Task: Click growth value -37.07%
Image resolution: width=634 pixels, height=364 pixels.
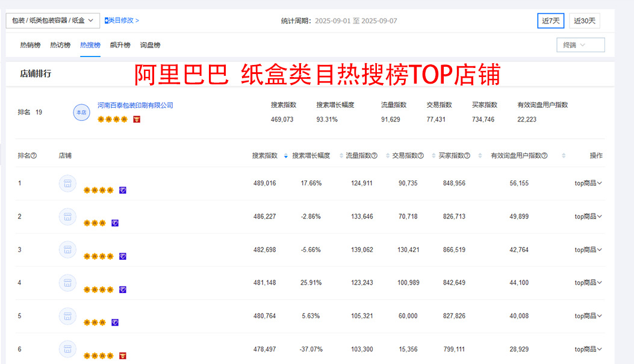Action: coord(311,349)
